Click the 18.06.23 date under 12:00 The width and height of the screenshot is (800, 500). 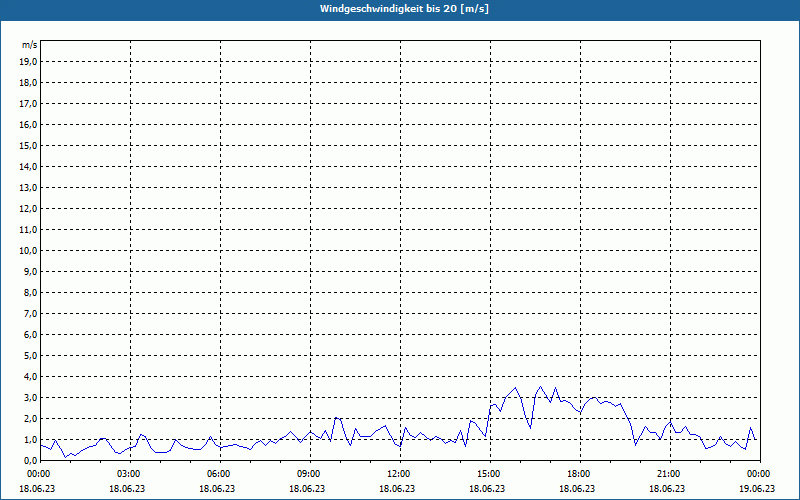(x=397, y=488)
